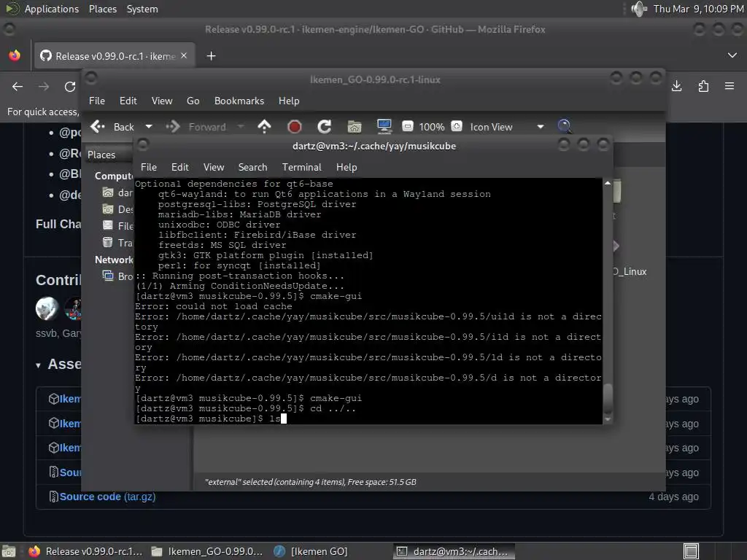The image size is (747, 560).
Task: Open Applications menu in top panel
Action: pos(52,9)
